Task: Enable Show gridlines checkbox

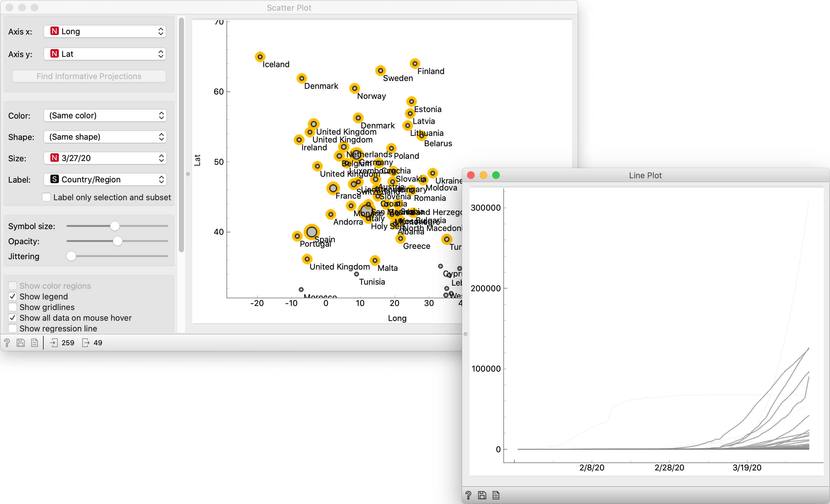Action: (13, 307)
